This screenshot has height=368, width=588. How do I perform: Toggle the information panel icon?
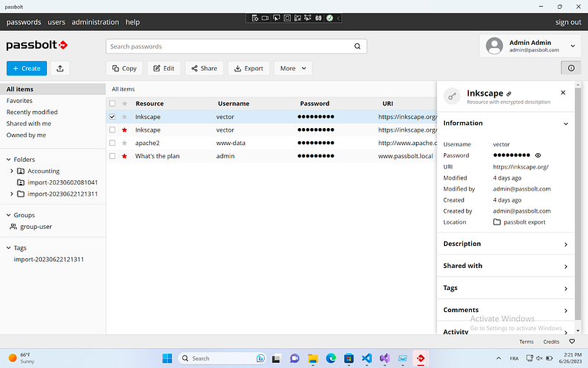click(571, 68)
